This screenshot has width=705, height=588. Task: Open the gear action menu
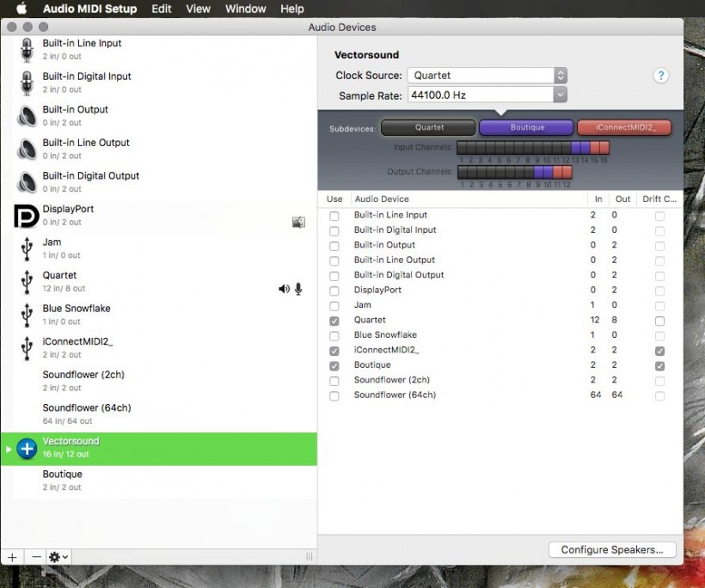click(x=59, y=557)
